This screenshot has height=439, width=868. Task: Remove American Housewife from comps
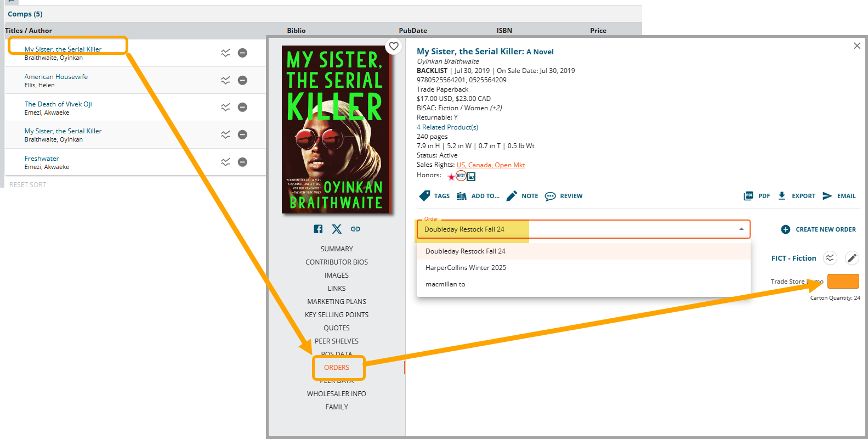(242, 80)
